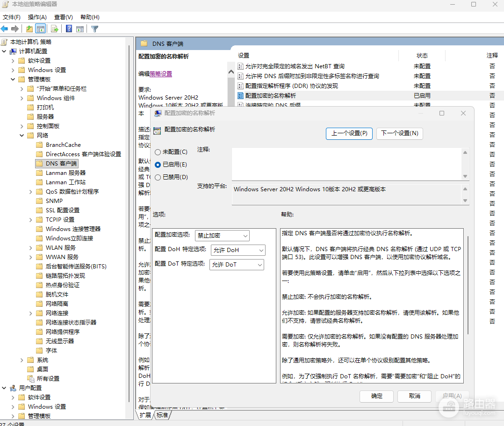
Task: Expand the Windows 组件 tree node
Action: coord(22,98)
